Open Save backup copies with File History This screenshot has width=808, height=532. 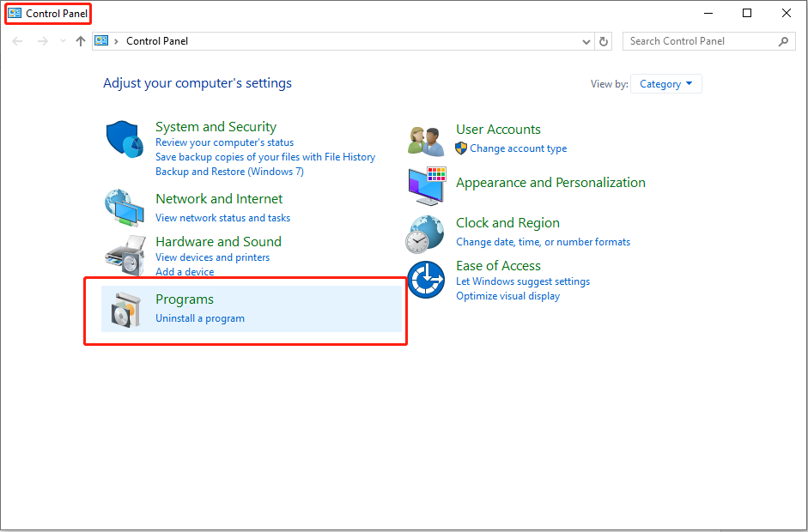click(265, 157)
